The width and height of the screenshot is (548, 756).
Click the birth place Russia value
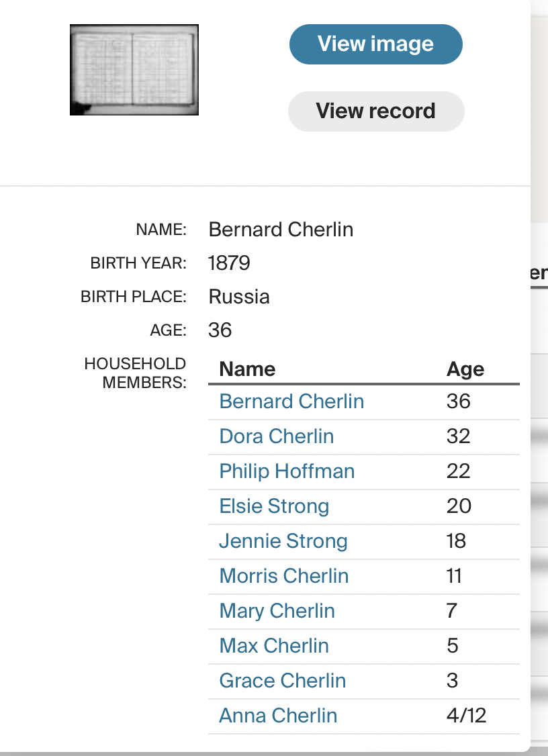click(x=239, y=296)
